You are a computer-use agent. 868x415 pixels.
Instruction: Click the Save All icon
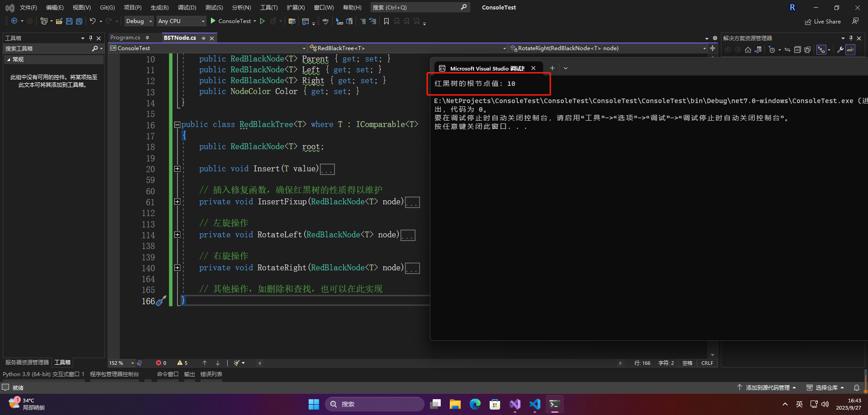(x=79, y=21)
